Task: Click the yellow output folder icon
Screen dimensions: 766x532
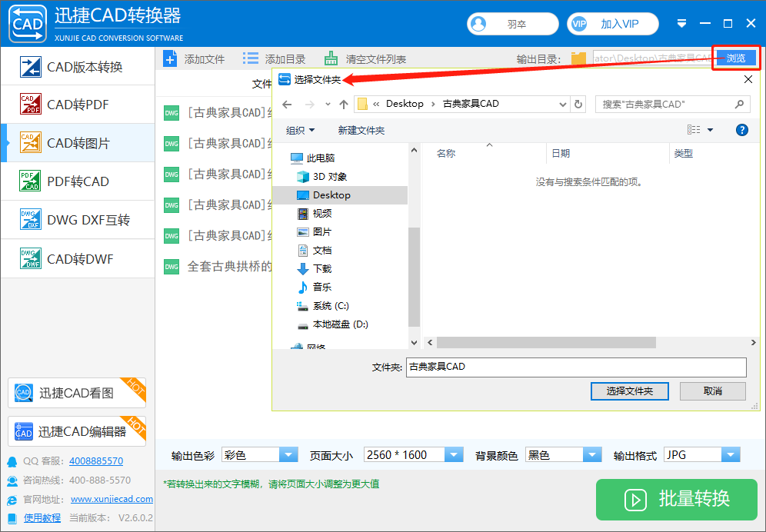Action: [578, 59]
